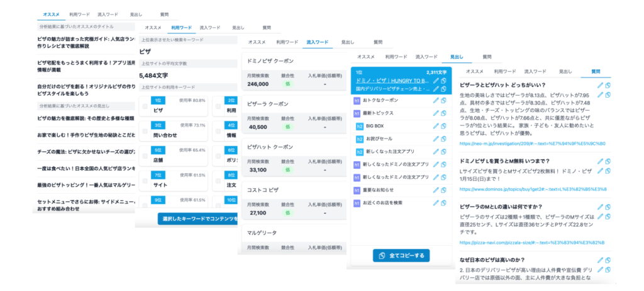The height and width of the screenshot is (291, 644).
Task: Open 質問 tab in the headings list panel
Action: [487, 57]
